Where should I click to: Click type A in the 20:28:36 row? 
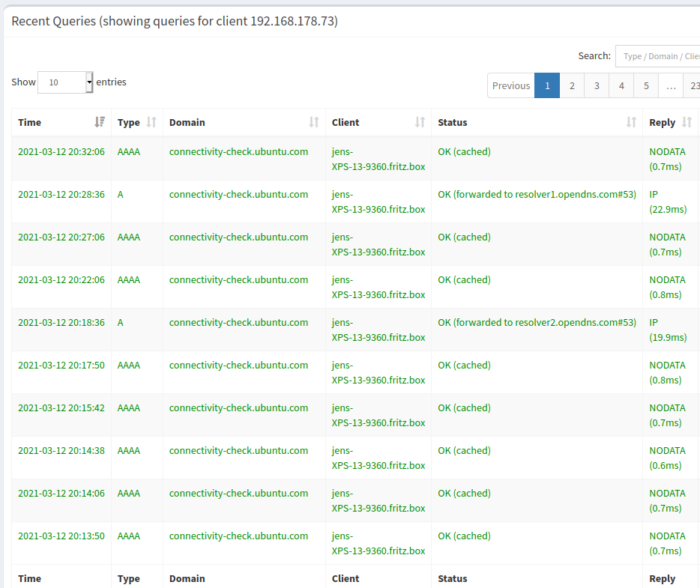(120, 195)
